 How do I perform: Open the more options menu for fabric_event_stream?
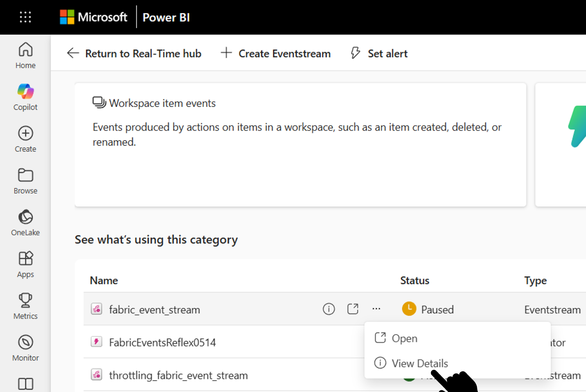point(376,309)
